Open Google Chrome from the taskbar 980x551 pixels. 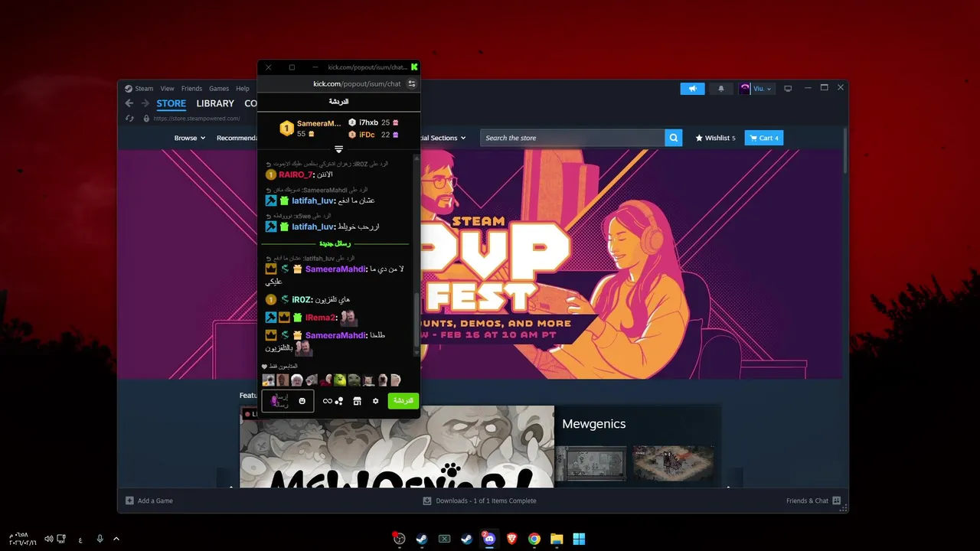(534, 539)
